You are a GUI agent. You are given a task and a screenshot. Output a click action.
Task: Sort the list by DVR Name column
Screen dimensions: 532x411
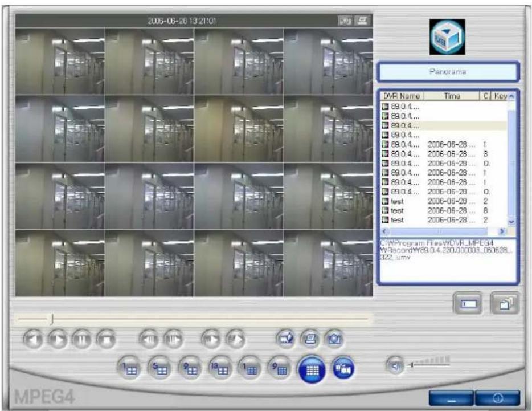pos(402,96)
